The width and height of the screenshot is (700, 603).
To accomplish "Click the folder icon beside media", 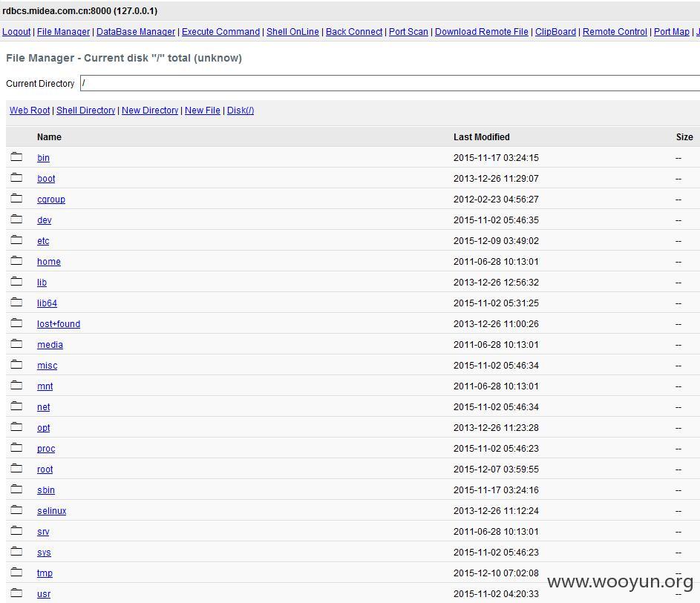I will 16,343.
